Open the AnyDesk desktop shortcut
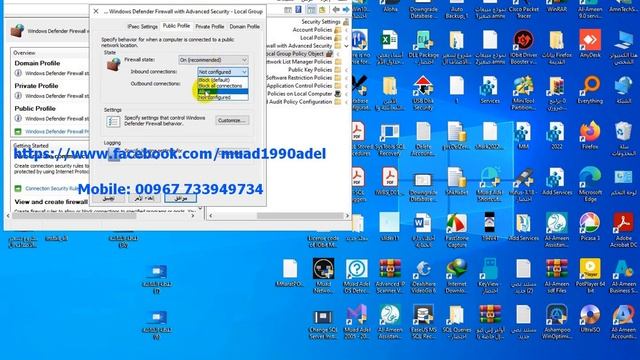 point(590,44)
